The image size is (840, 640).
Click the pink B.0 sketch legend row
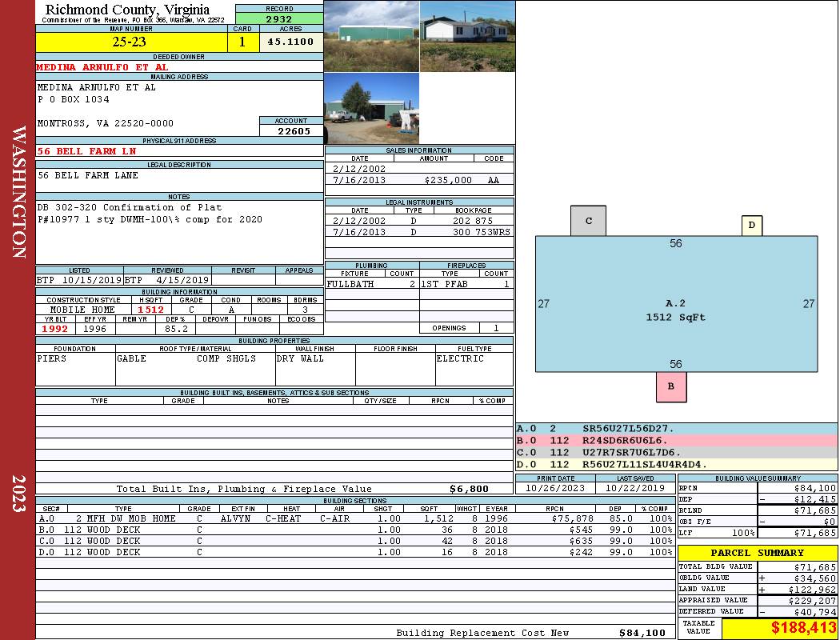(x=676, y=441)
